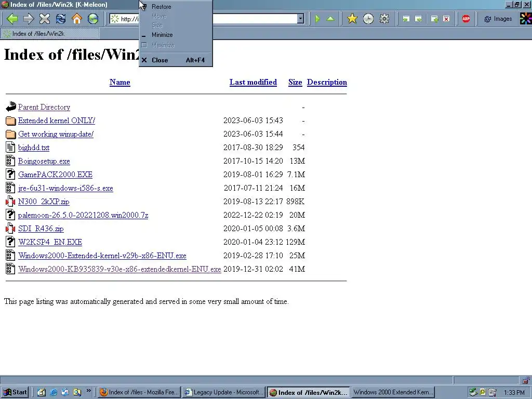Click compressed icon beside N300_2kXP.zip
The height and width of the screenshot is (399, 532).
[x=10, y=201]
